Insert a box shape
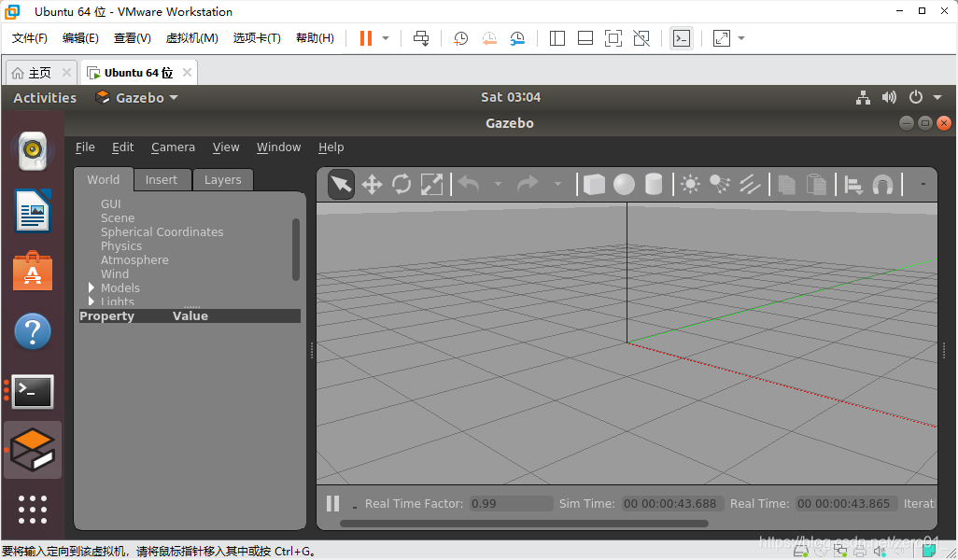This screenshot has height=560, width=958. 594,185
